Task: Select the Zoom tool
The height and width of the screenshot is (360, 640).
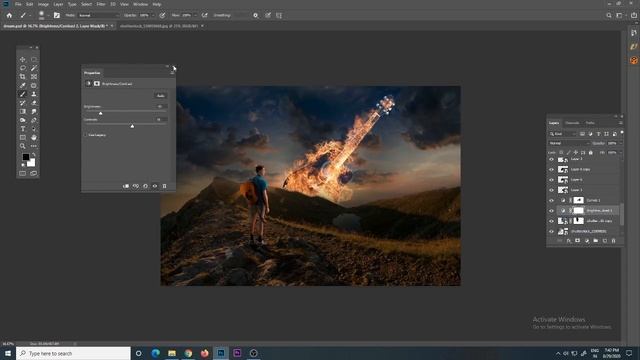Action: (x=22, y=146)
